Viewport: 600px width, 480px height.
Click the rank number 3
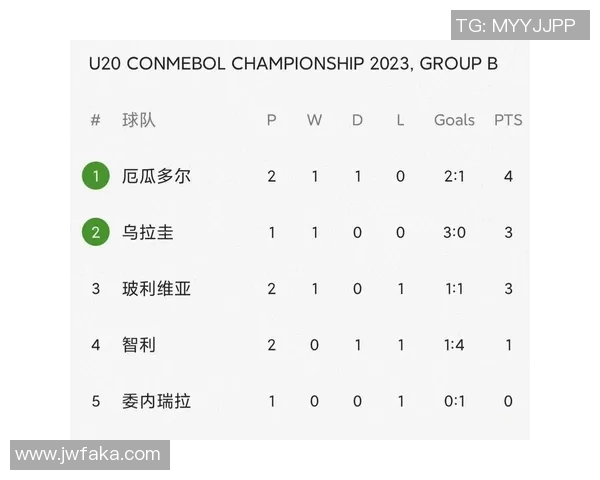click(96, 289)
